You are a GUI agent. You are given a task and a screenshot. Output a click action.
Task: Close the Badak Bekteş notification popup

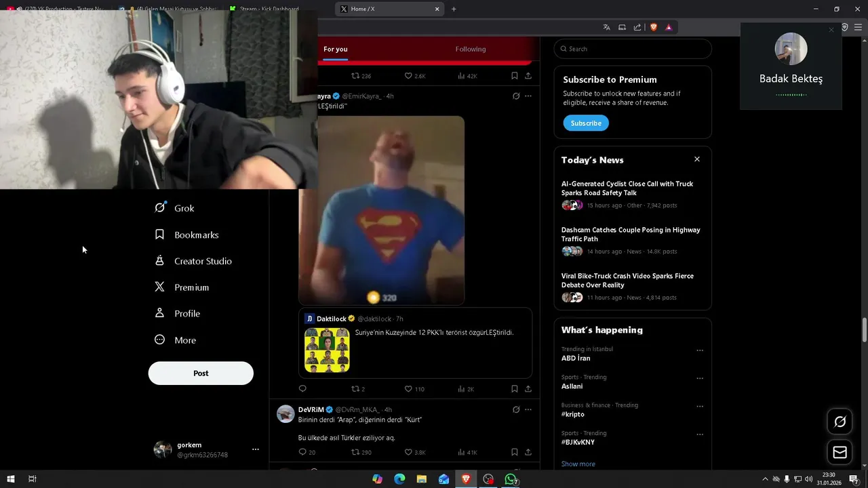(x=831, y=30)
